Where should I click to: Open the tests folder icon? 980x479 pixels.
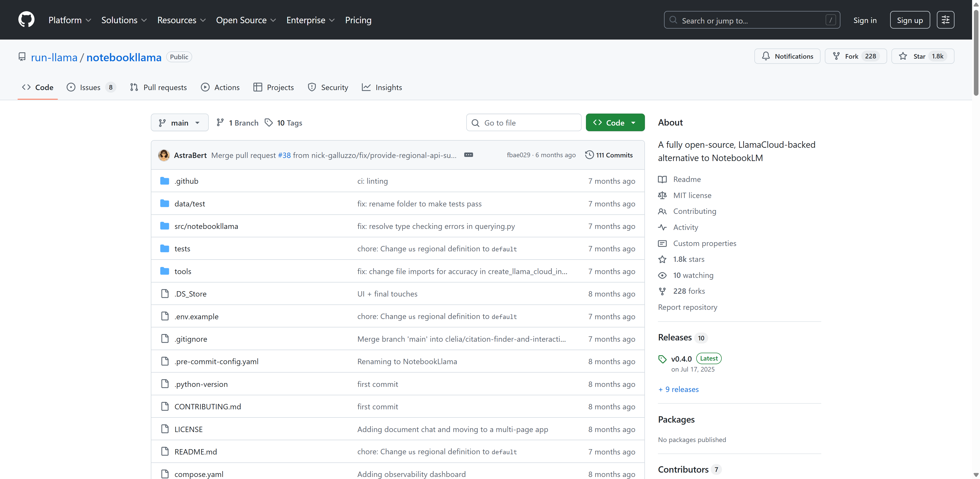pyautogui.click(x=164, y=249)
